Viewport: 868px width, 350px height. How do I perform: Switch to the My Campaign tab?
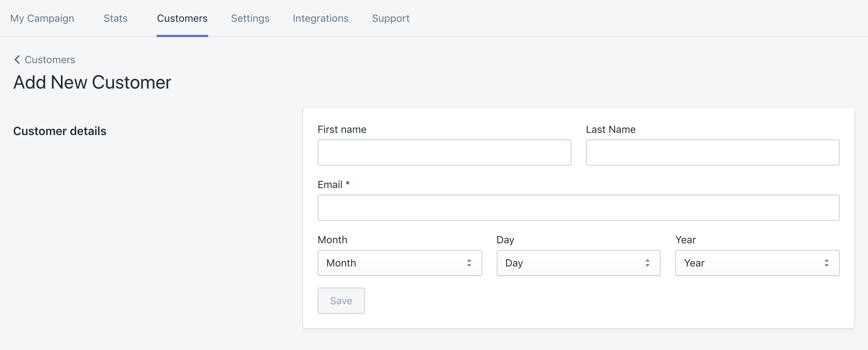(x=42, y=18)
